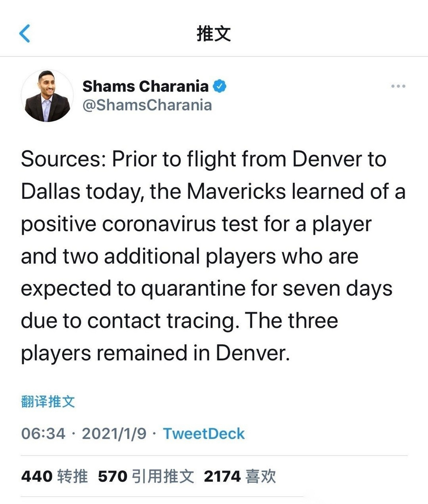428x504 pixels.
Task: Tap the blue back arrow
Action: point(25,33)
